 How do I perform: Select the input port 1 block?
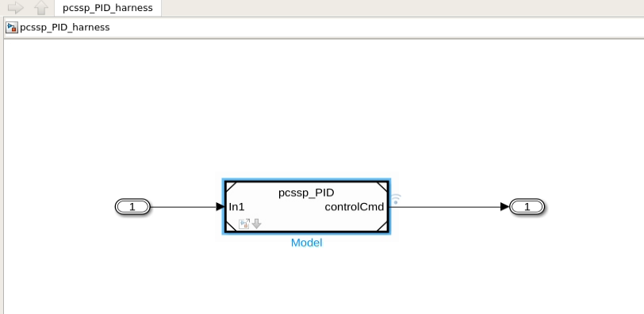pos(132,207)
